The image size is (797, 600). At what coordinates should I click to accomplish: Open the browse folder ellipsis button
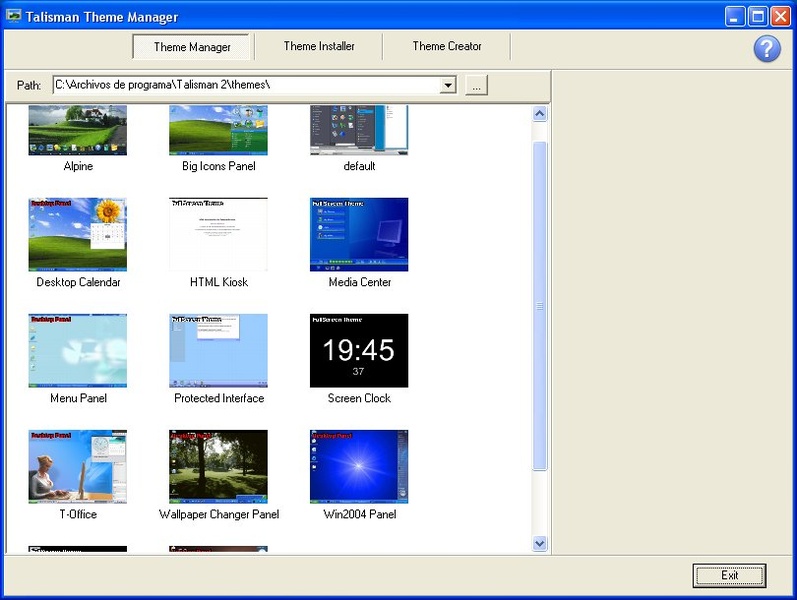(476, 86)
